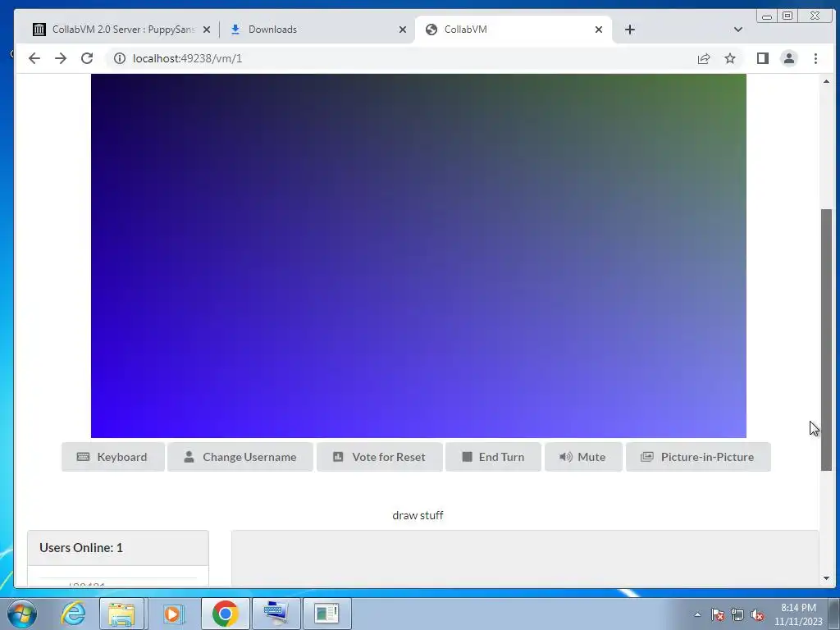Click the scrollbar down arrow
840x630 pixels.
click(x=826, y=578)
